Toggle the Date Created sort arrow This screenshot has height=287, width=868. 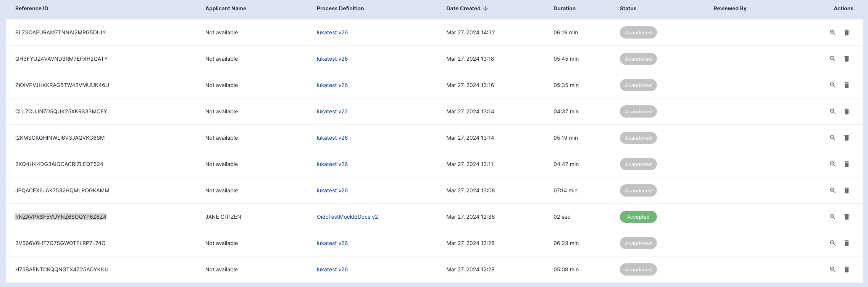click(x=486, y=8)
